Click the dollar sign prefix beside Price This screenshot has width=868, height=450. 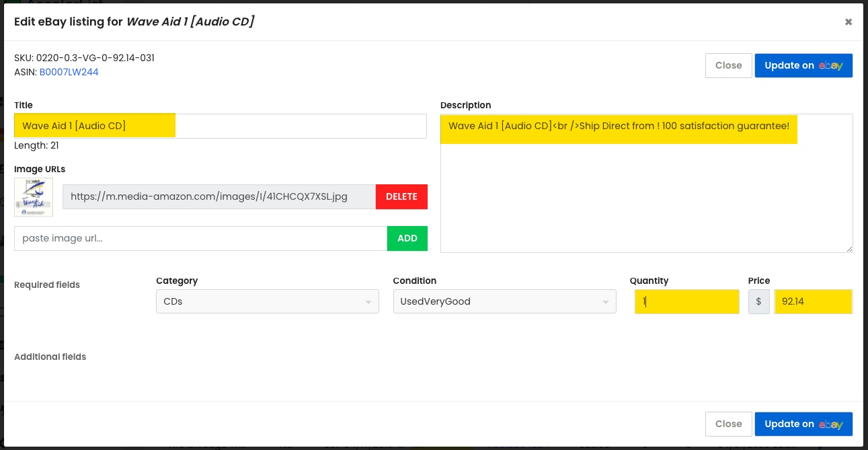pos(758,301)
